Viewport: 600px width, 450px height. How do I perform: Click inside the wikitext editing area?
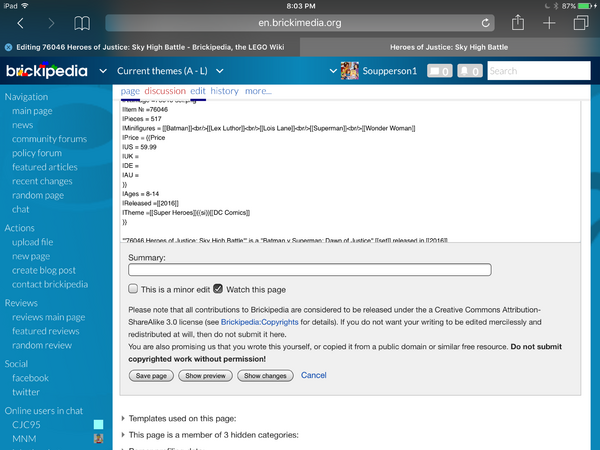(x=350, y=171)
